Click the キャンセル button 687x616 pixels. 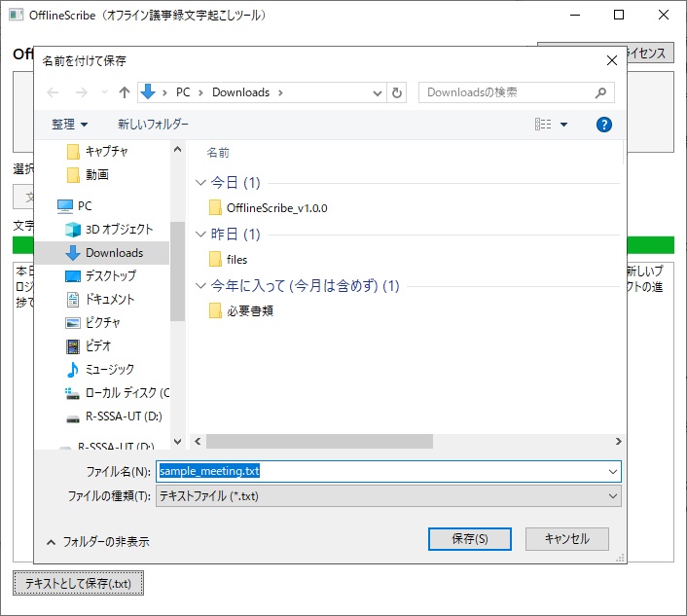tap(567, 539)
